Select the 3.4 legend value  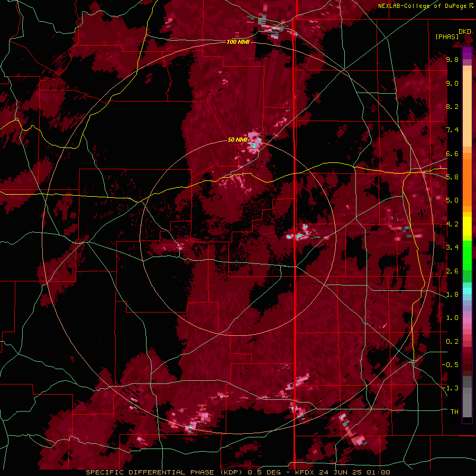coord(452,248)
